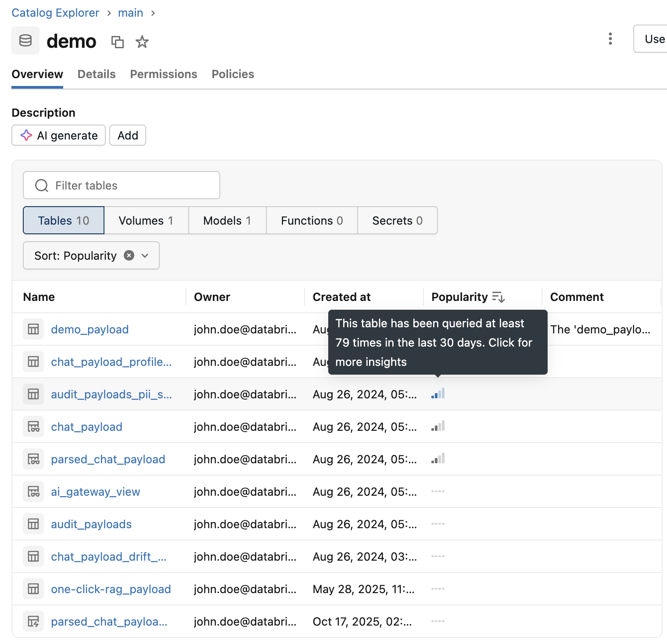Viewport: 667px width, 644px height.
Task: Click the Created at column header
Action: tap(341, 297)
